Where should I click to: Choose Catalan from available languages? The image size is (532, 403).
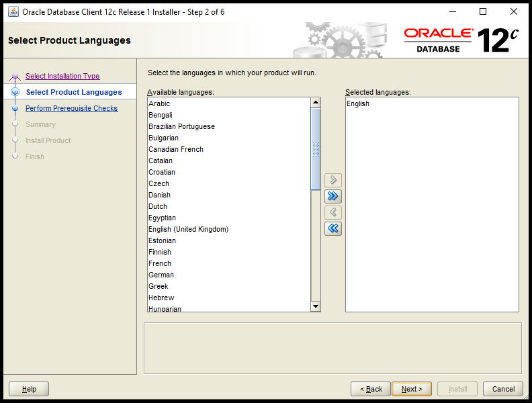click(229, 161)
